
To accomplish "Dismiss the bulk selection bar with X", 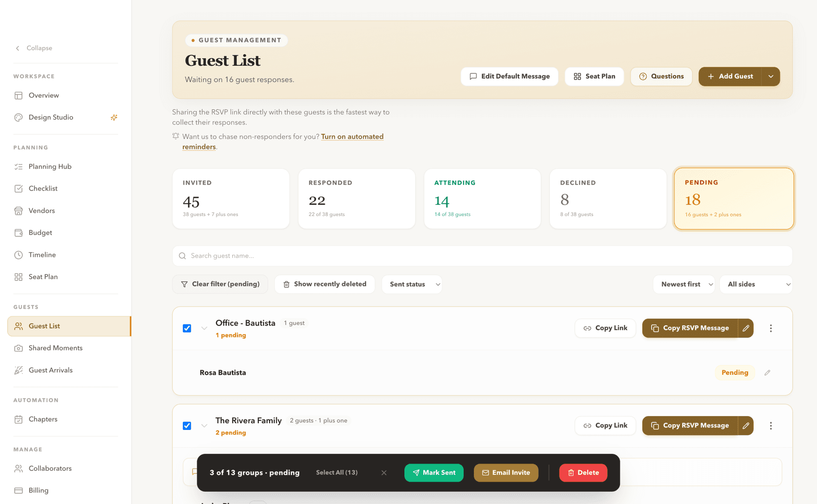I will [384, 473].
